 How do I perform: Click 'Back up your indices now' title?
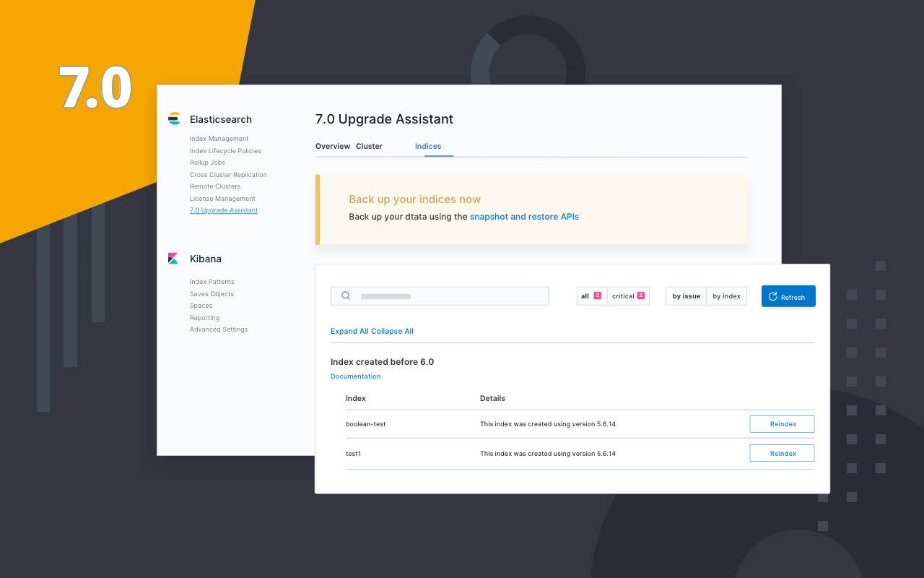[x=414, y=199]
